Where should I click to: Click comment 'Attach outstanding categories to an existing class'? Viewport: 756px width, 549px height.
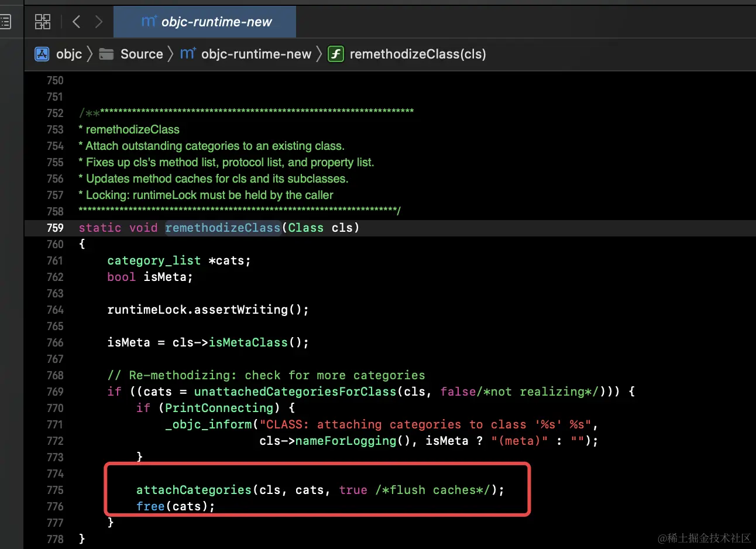click(x=215, y=146)
